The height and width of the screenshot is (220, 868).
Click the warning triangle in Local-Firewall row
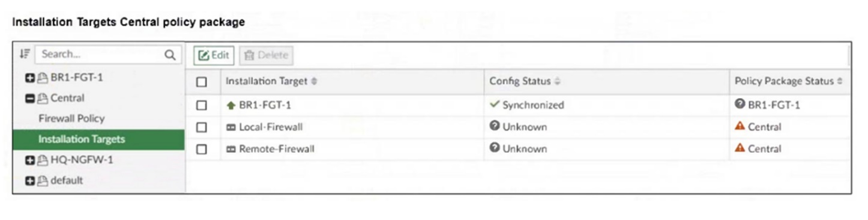tap(740, 126)
